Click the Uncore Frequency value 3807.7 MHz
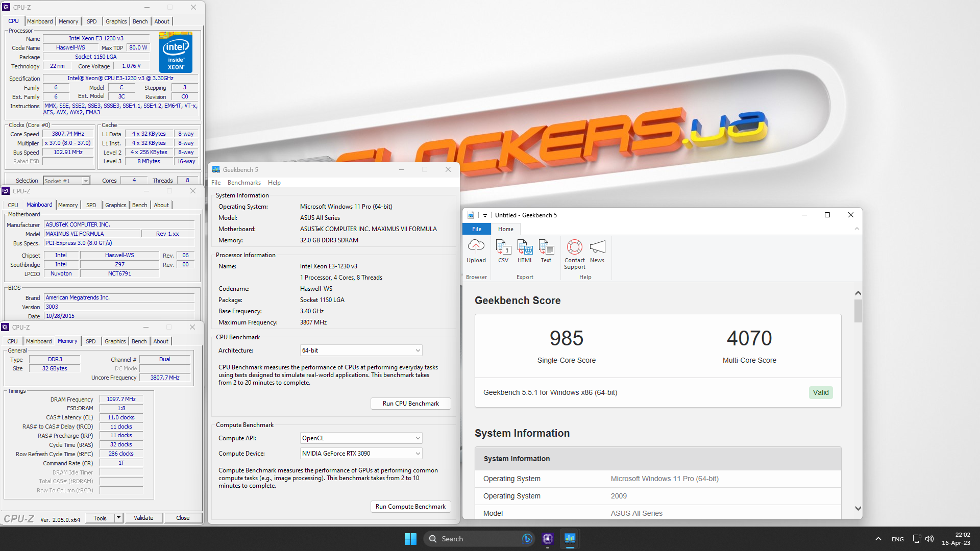The width and height of the screenshot is (980, 551). tap(165, 378)
